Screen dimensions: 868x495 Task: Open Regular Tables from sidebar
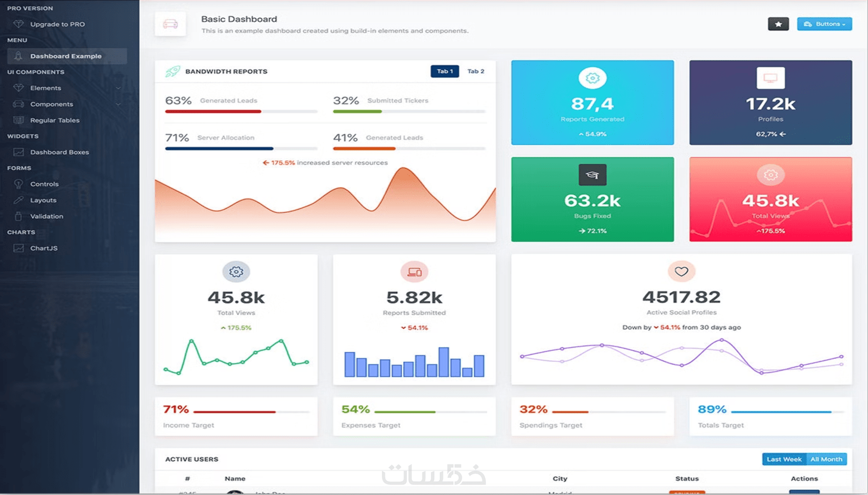pyautogui.click(x=55, y=120)
